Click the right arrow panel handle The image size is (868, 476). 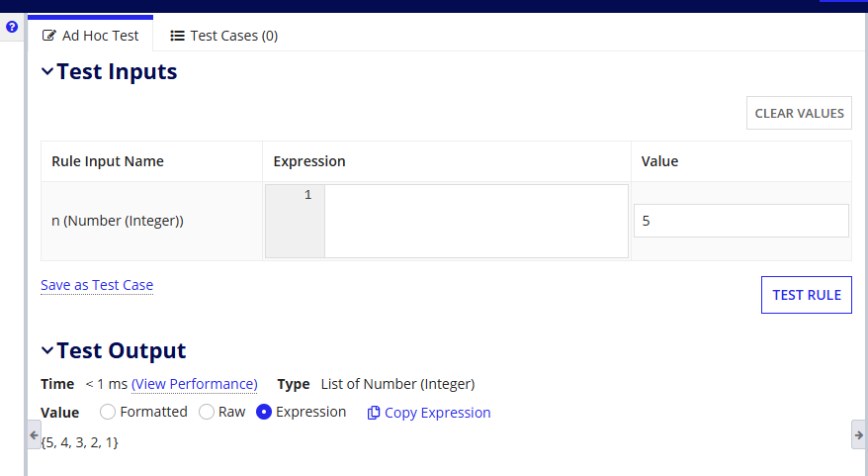[x=858, y=435]
